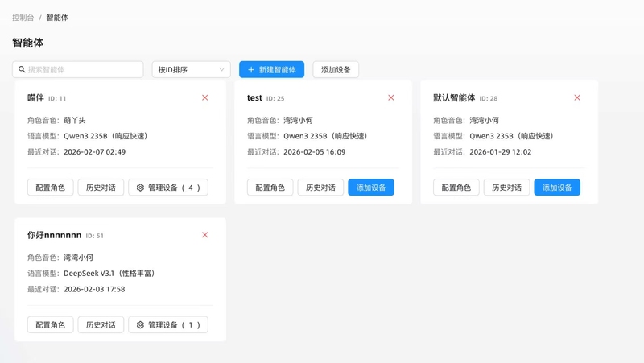View 历史对话 for test agent
The height and width of the screenshot is (363, 644).
click(320, 188)
